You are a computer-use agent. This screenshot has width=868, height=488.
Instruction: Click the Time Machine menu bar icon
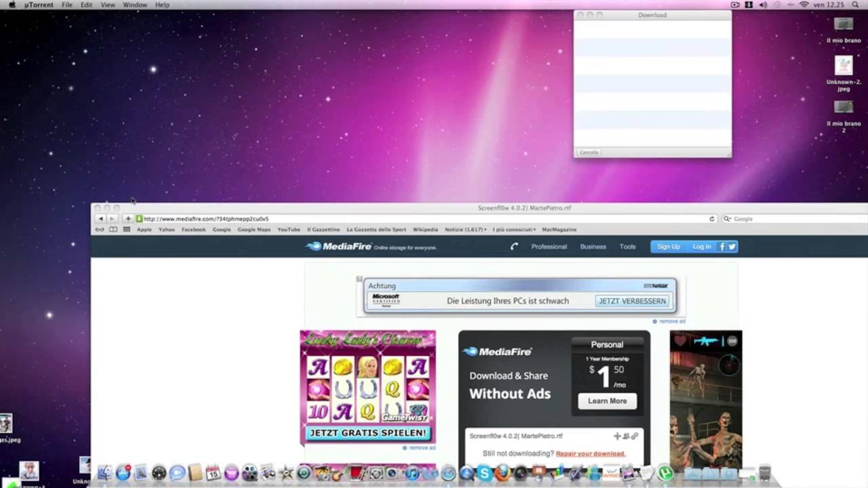point(777,5)
